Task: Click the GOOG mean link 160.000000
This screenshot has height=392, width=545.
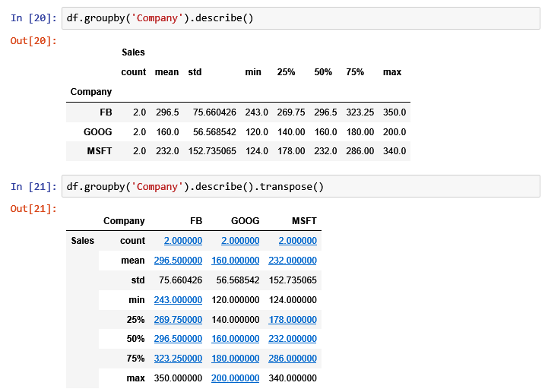Action: [236, 261]
